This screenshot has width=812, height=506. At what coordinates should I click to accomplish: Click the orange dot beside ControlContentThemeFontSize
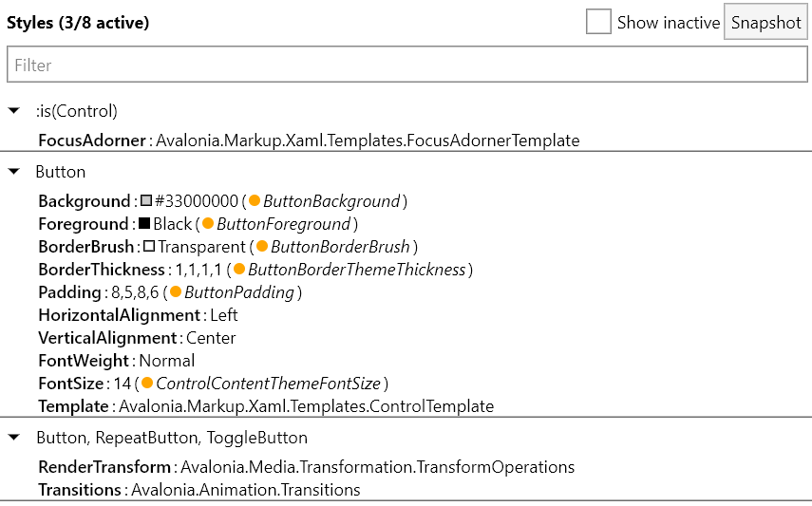pos(147,384)
